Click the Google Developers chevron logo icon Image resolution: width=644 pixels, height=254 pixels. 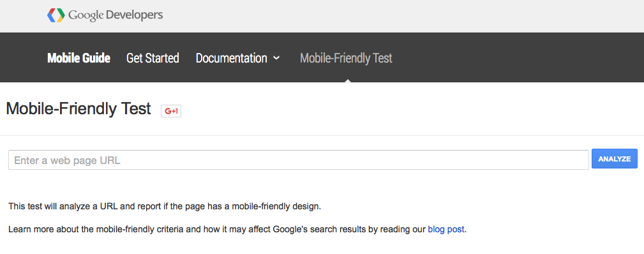click(x=56, y=15)
